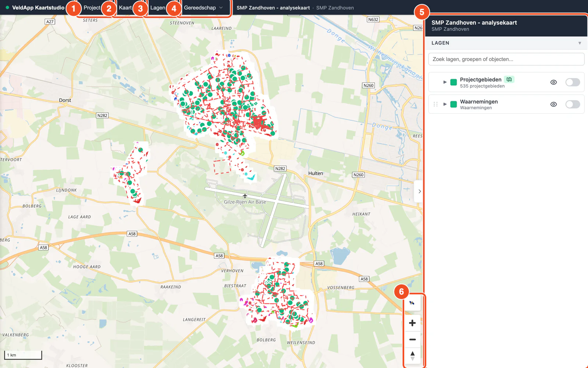The height and width of the screenshot is (368, 588).
Task: Click the 1 km scale bar
Action: [23, 355]
